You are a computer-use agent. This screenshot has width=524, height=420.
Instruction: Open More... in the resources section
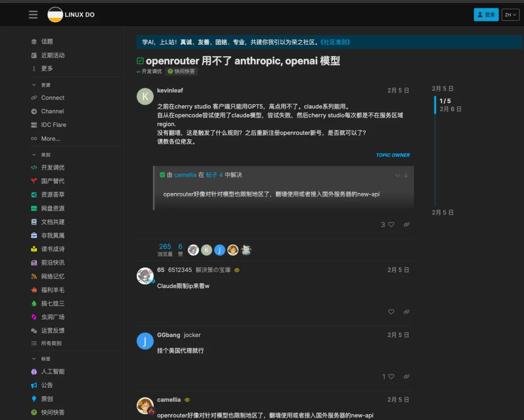[50, 138]
